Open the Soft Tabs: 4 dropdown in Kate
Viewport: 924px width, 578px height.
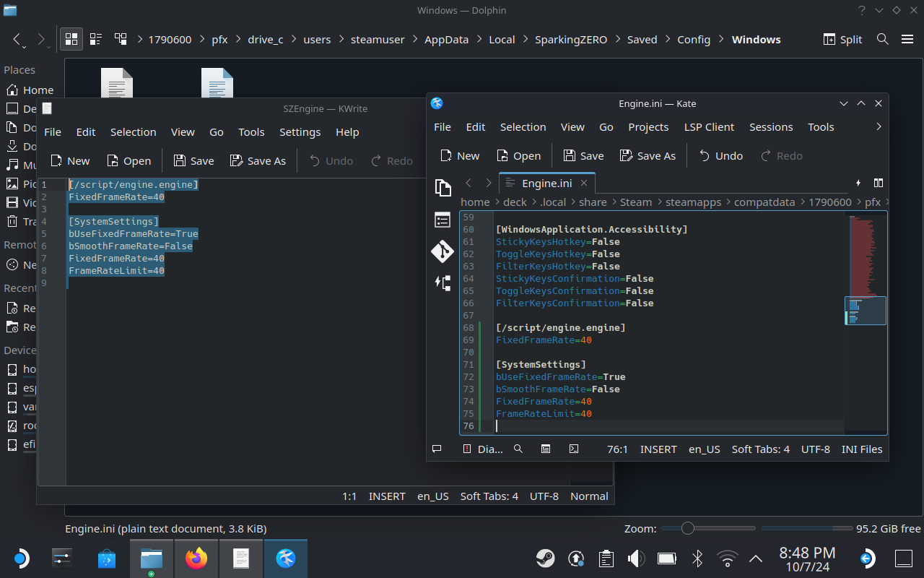pyautogui.click(x=760, y=449)
